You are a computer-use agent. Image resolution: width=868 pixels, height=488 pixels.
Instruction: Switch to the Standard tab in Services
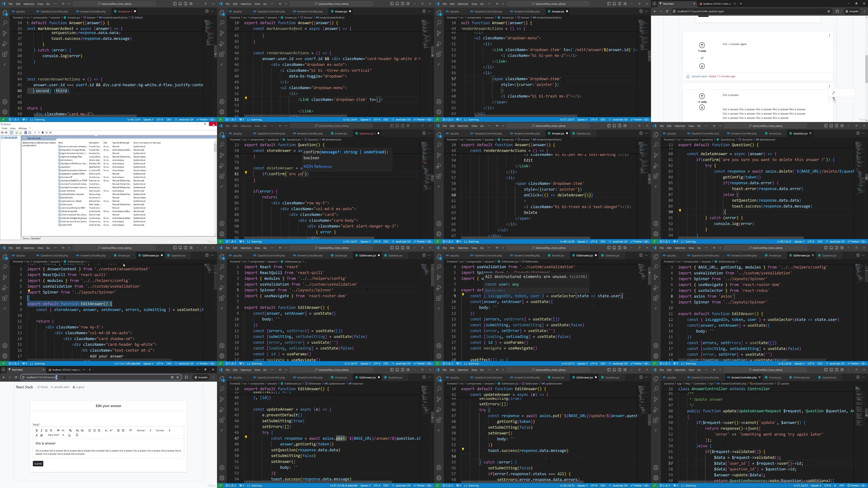[35, 239]
